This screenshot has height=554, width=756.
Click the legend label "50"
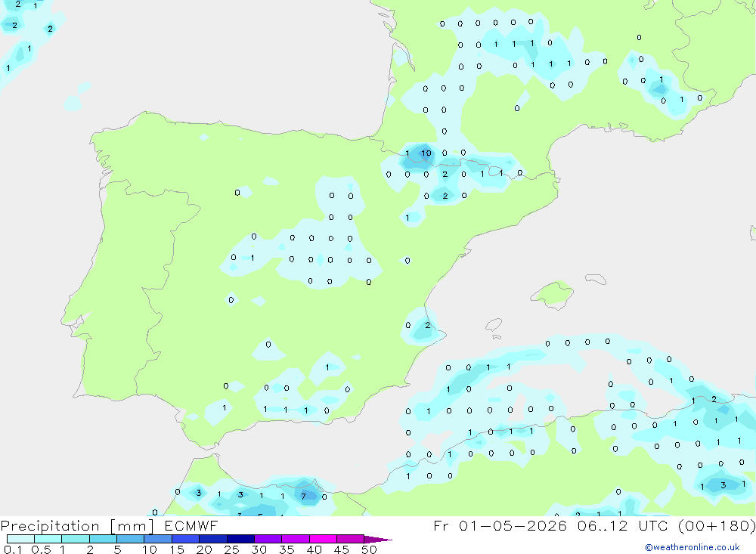(x=369, y=549)
